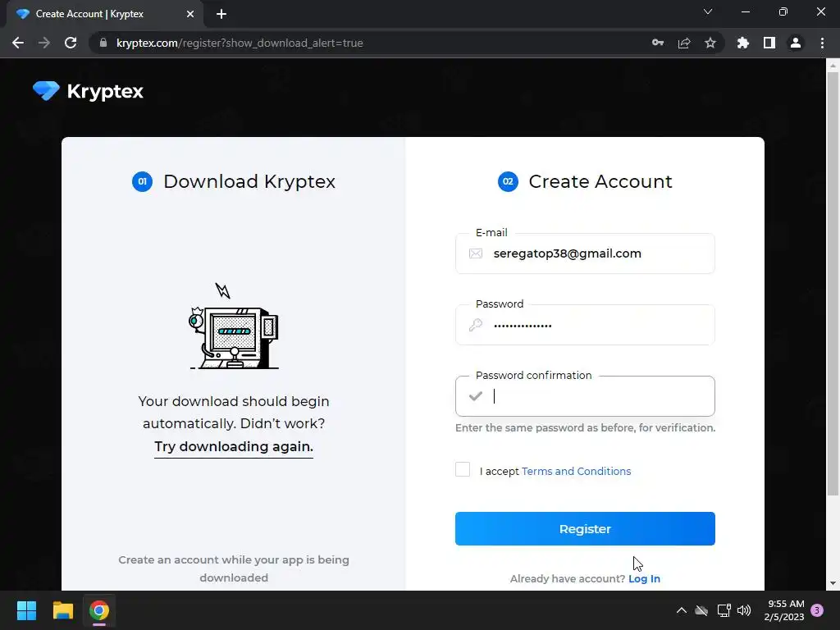Click the key icon in Password field
The height and width of the screenshot is (630, 840).
[x=476, y=325]
